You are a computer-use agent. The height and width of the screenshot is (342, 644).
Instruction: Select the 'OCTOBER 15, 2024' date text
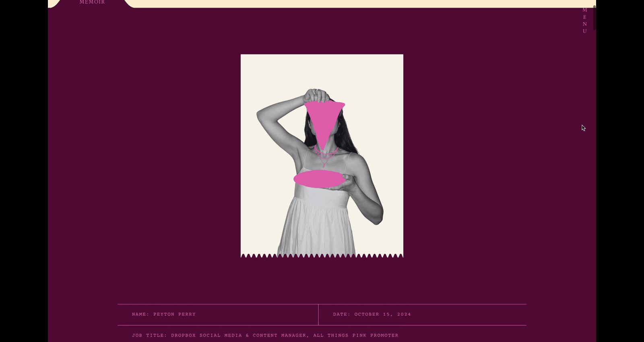(x=382, y=314)
